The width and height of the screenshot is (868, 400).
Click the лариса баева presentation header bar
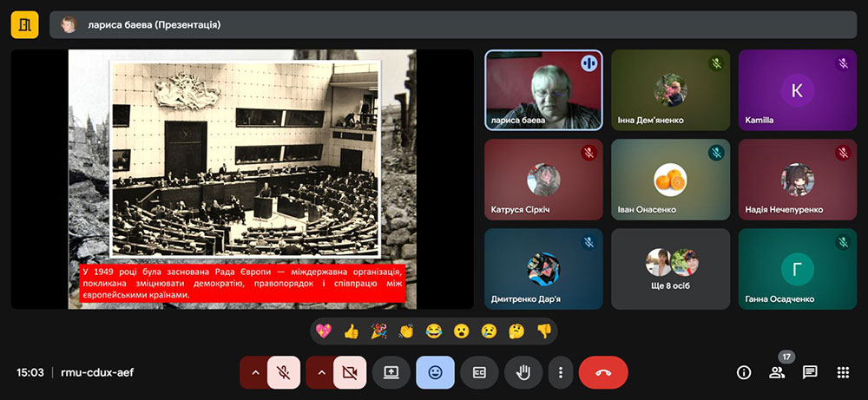click(x=451, y=25)
